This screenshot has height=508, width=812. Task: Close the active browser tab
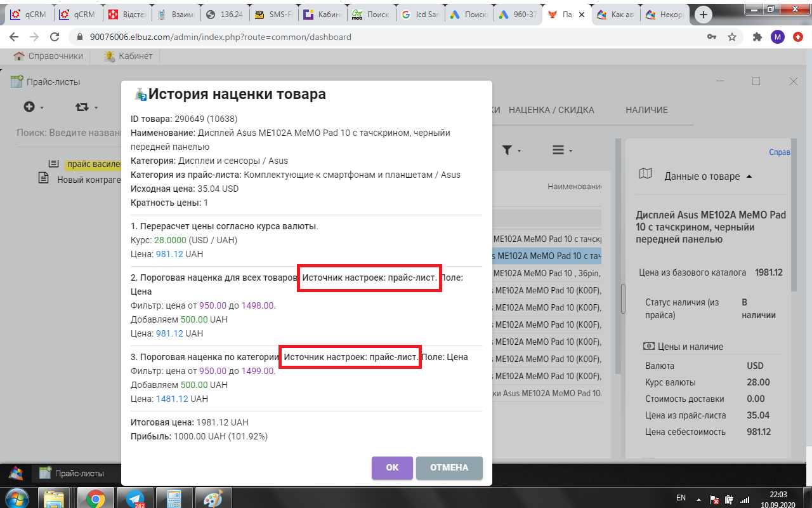(582, 14)
